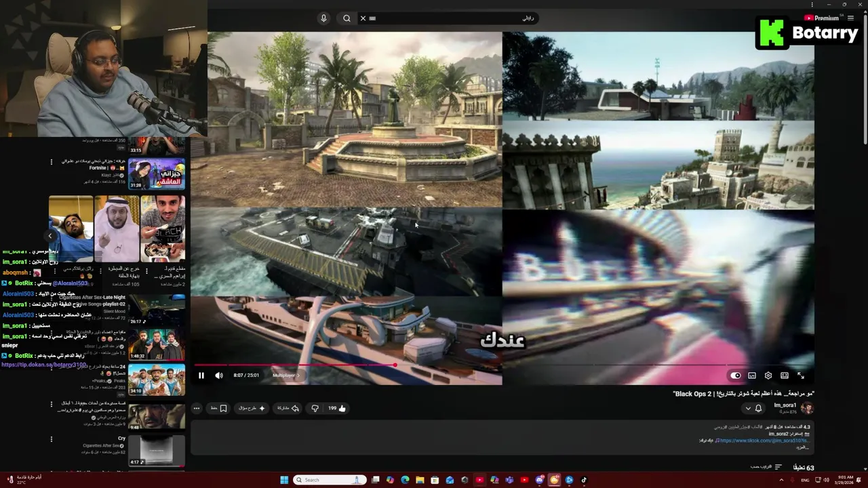Open Task View on taskbar
This screenshot has height=488, width=868.
coord(375,480)
